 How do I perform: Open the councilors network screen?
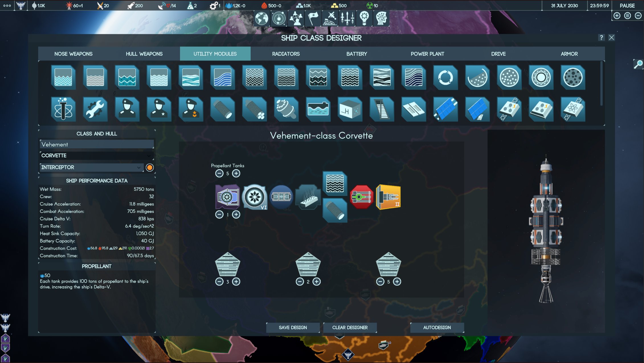click(296, 19)
